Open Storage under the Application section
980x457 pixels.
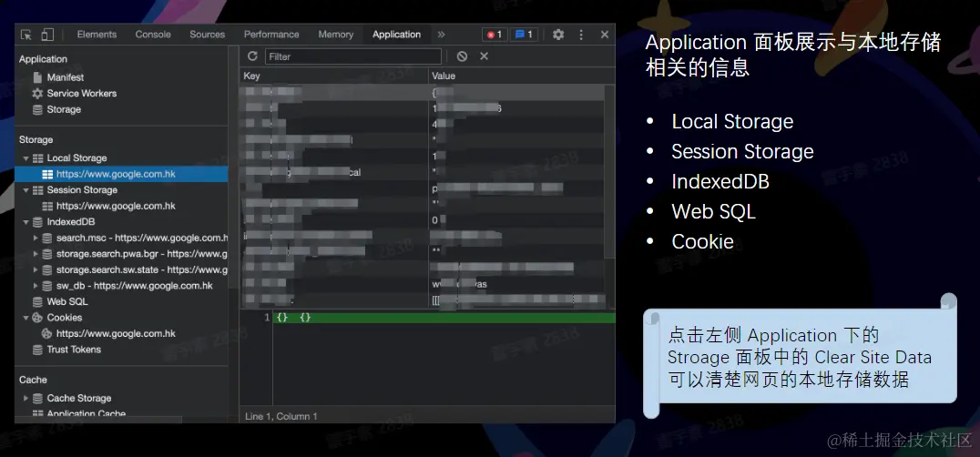point(64,109)
